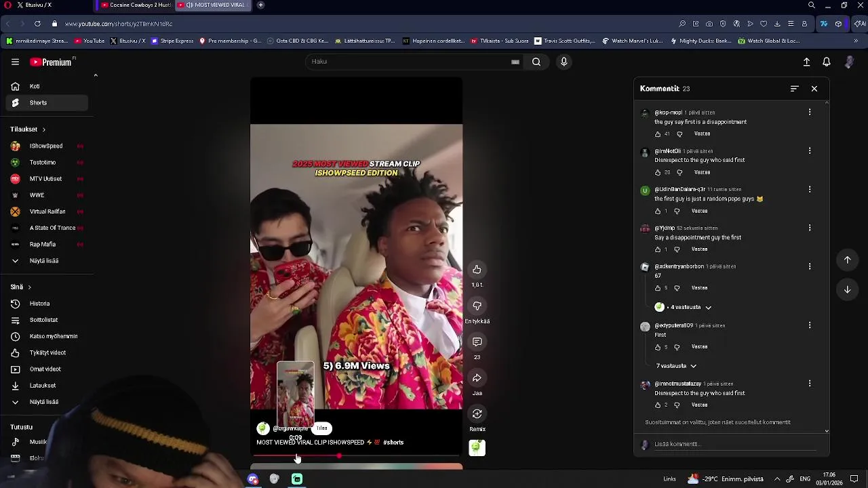Open Windows notification center icon
Image resolution: width=868 pixels, height=488 pixels.
point(854,479)
